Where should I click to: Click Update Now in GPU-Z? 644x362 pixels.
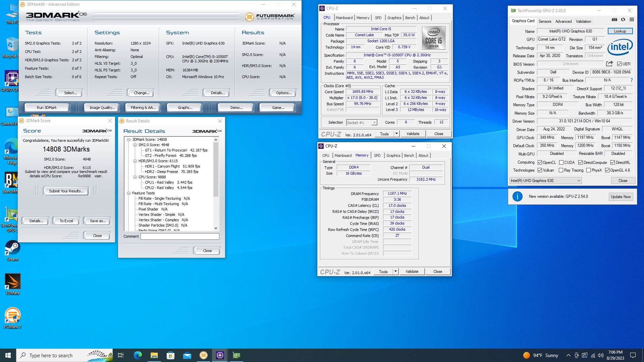(x=621, y=197)
